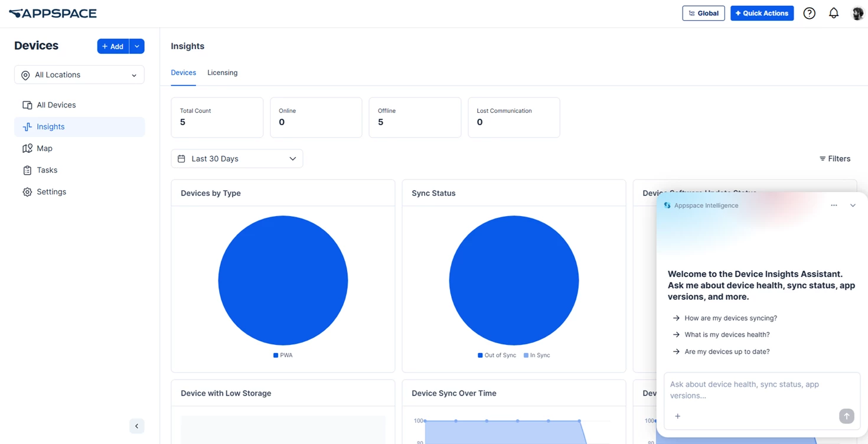The height and width of the screenshot is (444, 868).
Task: Click the Insights pulse icon
Action: pos(27,127)
